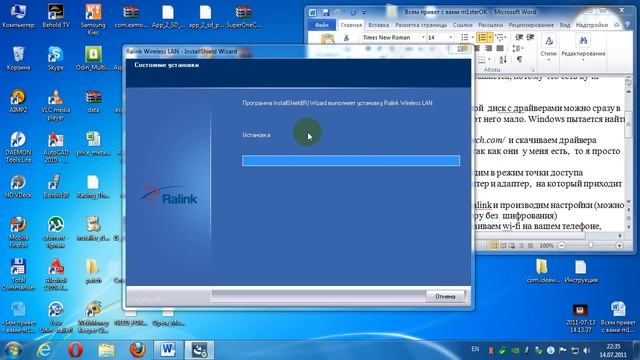Launch Internet Explorer from the taskbar
This screenshot has height=360, width=640.
[44, 350]
